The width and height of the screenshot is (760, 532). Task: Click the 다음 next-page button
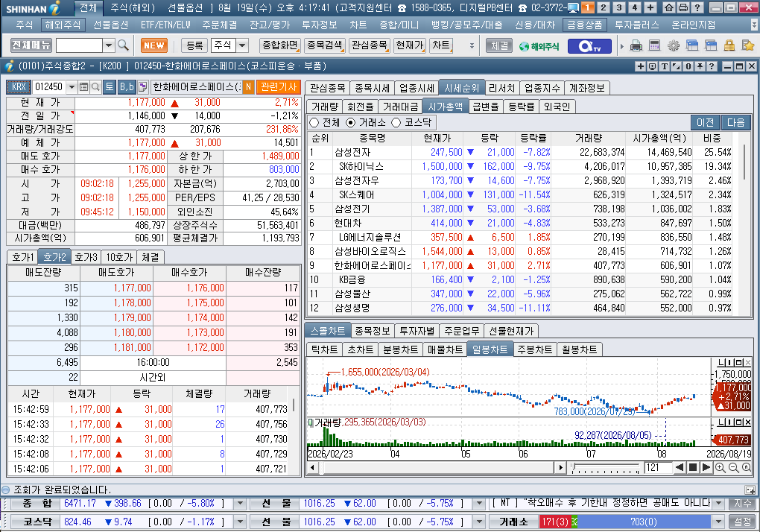coord(735,123)
